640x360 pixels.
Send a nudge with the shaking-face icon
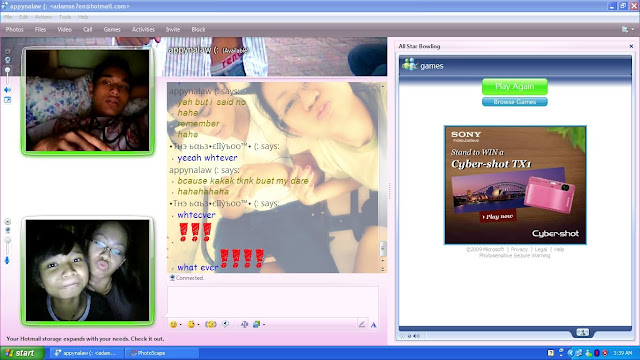coord(211,324)
